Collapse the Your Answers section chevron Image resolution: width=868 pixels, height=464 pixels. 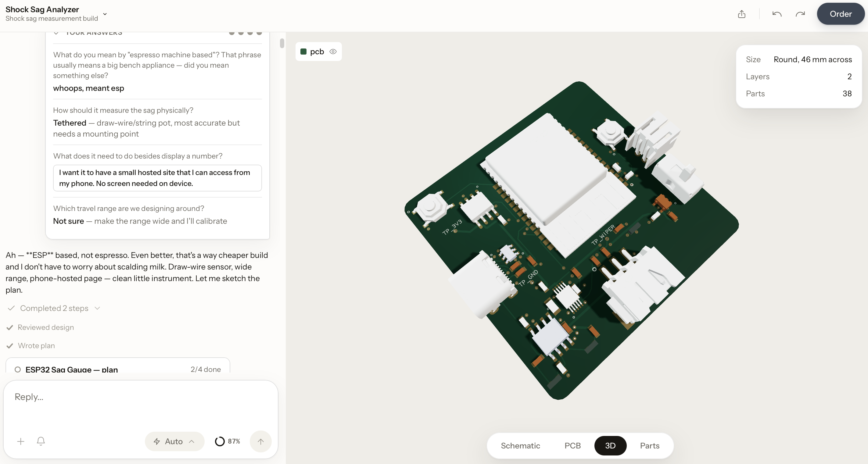click(56, 33)
